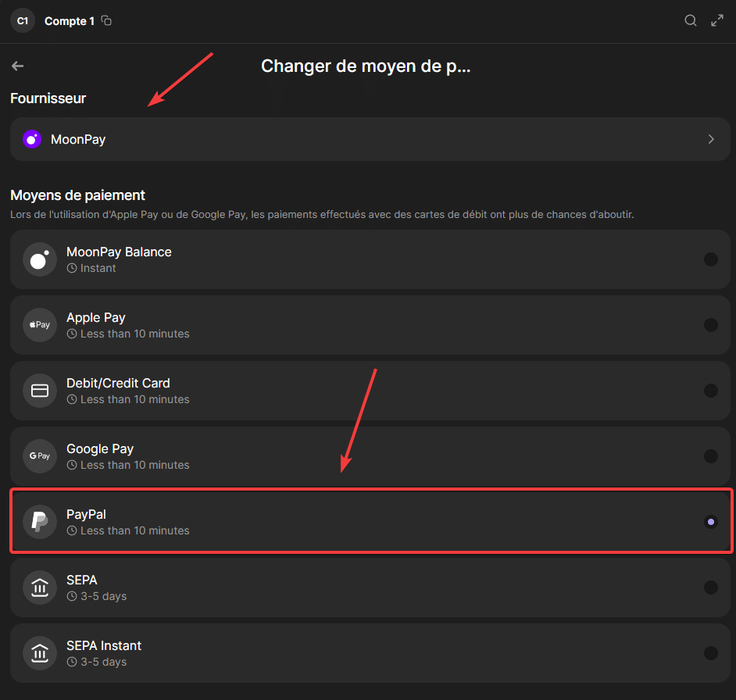The width and height of the screenshot is (736, 700).
Task: Choose the 'SEPA' 3-5 days radio button
Action: (x=711, y=587)
